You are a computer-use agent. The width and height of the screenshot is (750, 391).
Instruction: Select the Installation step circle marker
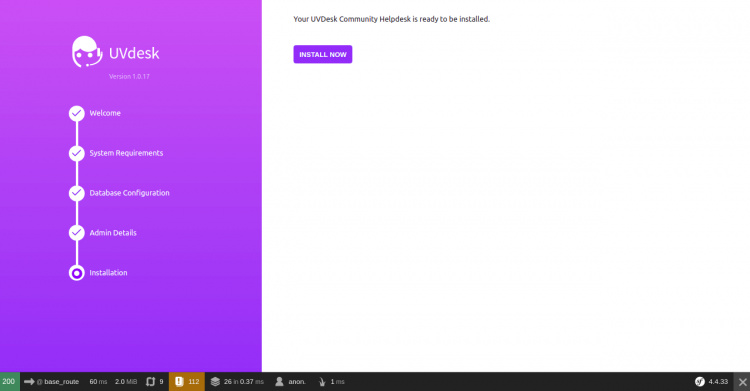click(x=77, y=273)
